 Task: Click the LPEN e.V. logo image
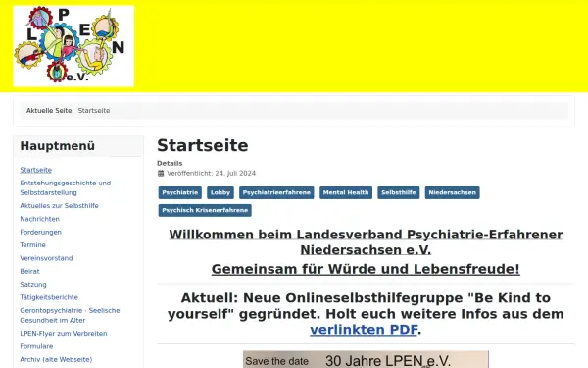click(x=73, y=46)
